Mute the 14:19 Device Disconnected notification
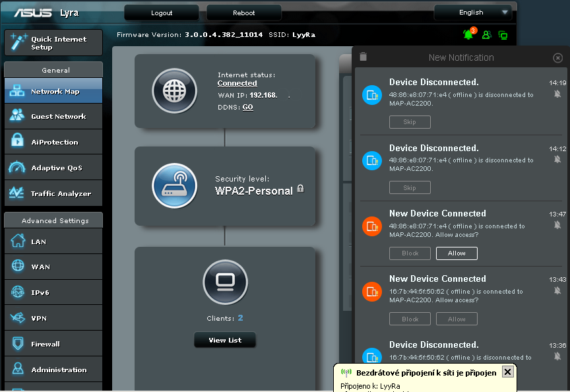 coord(557,94)
